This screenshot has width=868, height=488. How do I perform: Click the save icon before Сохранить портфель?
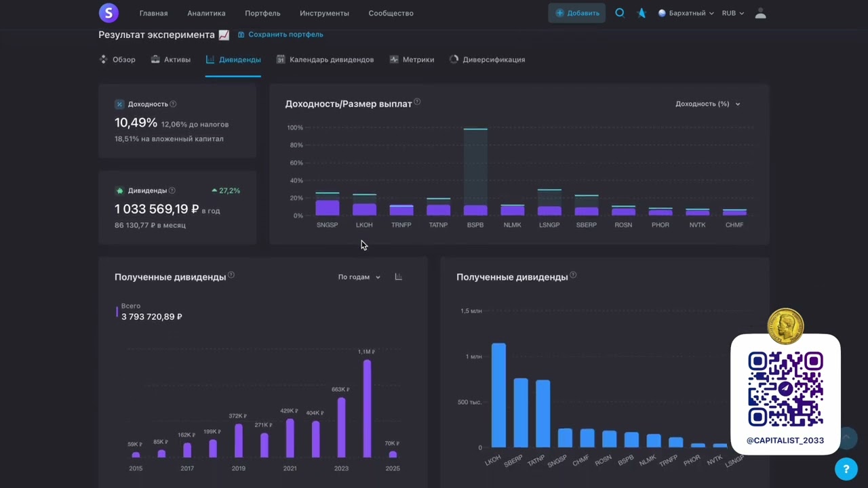[x=241, y=35]
